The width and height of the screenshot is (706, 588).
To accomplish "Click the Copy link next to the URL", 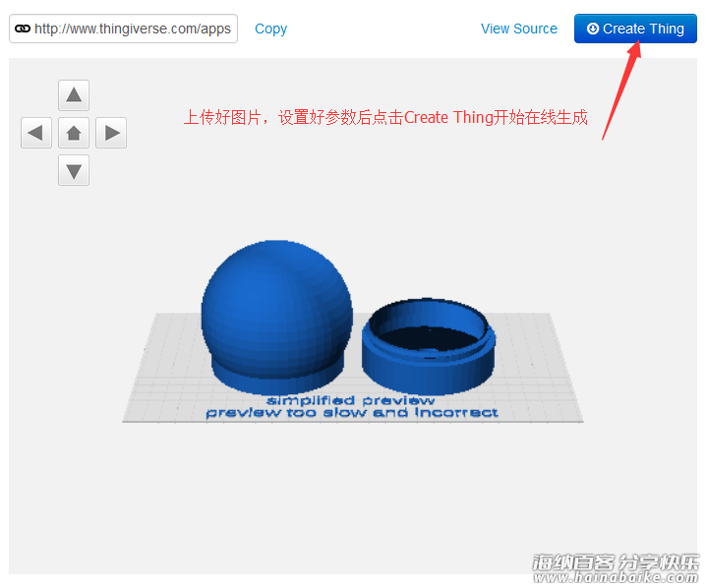I will 270,29.
